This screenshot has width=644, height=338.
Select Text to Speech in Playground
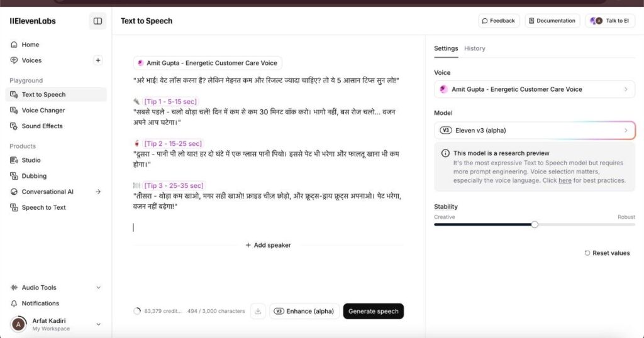(x=56, y=94)
